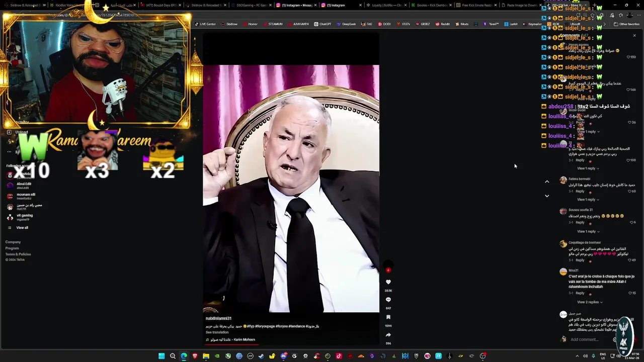Open language ENG US indicator
Viewport: 644px width, 362px height.
603,356
